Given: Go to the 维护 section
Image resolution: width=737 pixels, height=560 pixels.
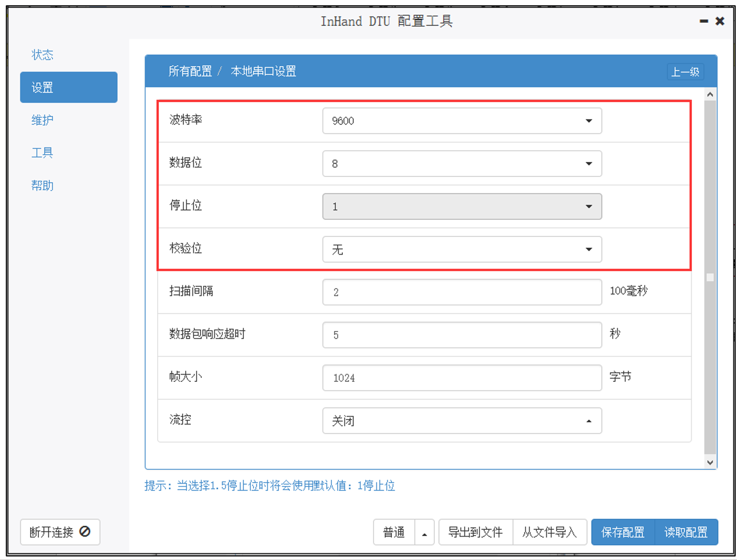Looking at the screenshot, I should (x=43, y=120).
